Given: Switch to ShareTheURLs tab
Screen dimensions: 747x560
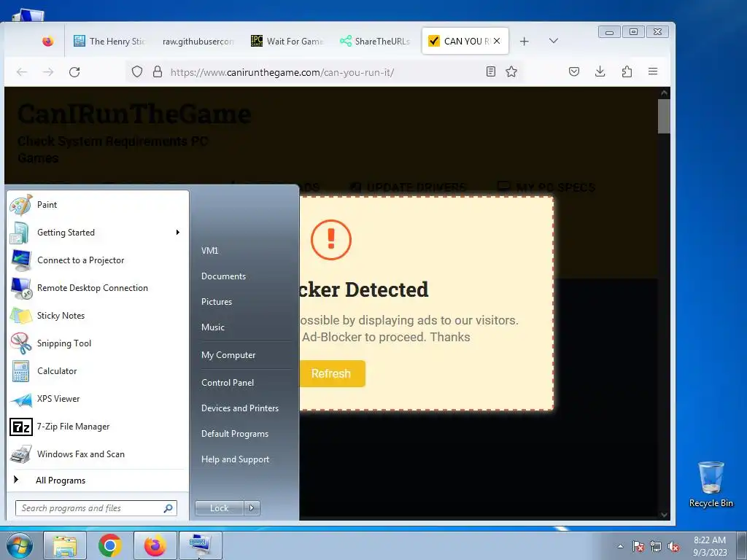Looking at the screenshot, I should click(375, 42).
